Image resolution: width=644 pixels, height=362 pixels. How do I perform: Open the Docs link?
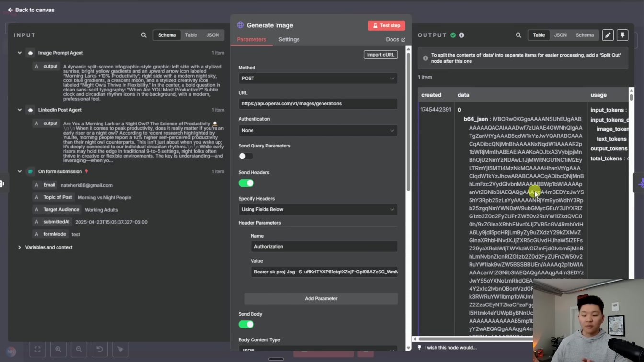tap(395, 39)
